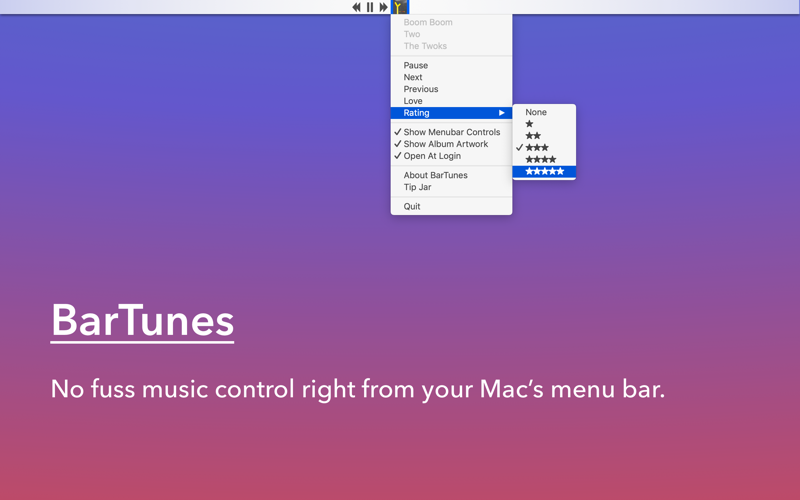Open the Tip Jar

point(451,187)
